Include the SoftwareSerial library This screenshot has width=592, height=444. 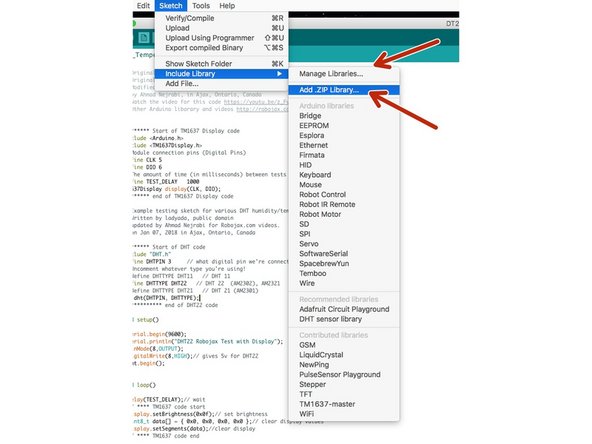(344, 253)
